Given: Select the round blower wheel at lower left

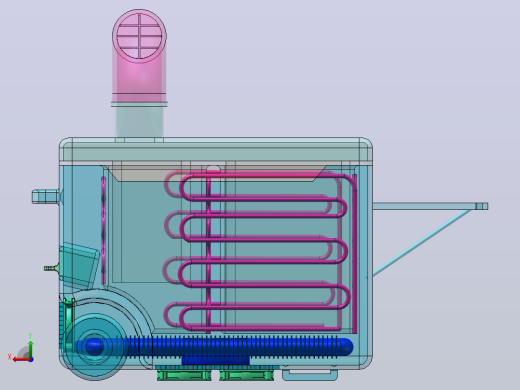Looking at the screenshot, I should pyautogui.click(x=95, y=347).
